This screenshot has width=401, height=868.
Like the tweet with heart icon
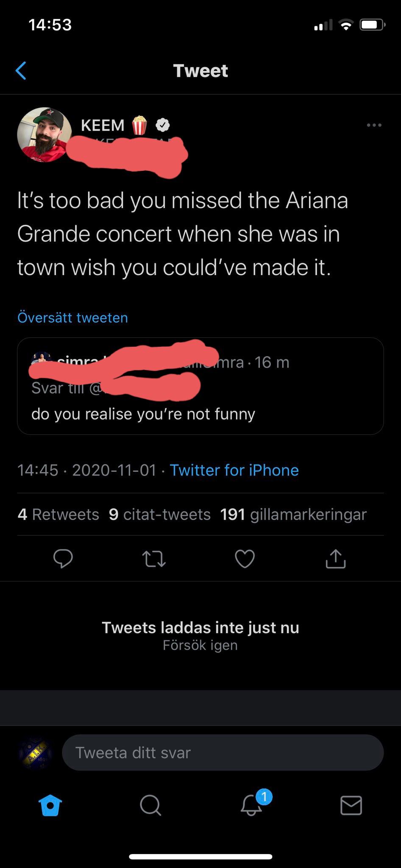tap(245, 558)
